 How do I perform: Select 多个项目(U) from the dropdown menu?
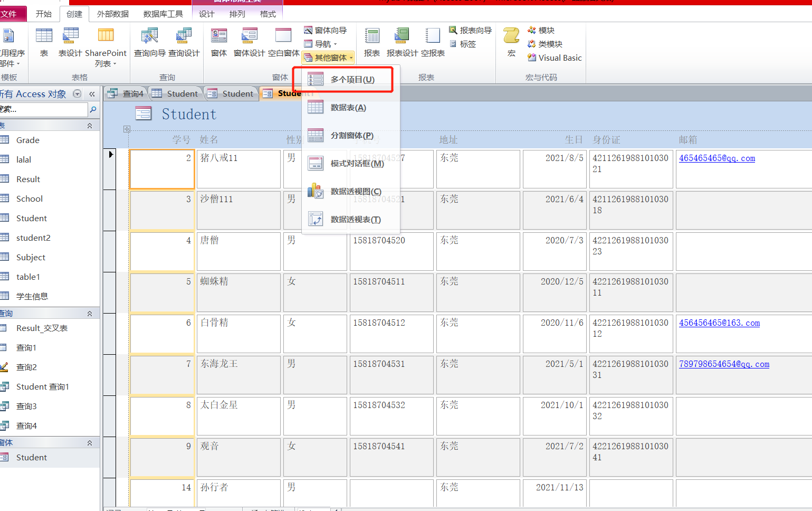point(352,80)
